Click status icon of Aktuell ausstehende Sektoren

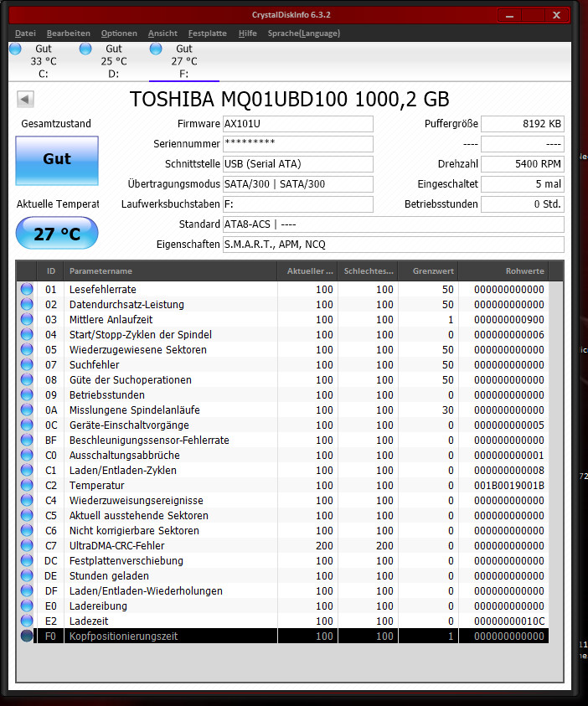(27, 516)
